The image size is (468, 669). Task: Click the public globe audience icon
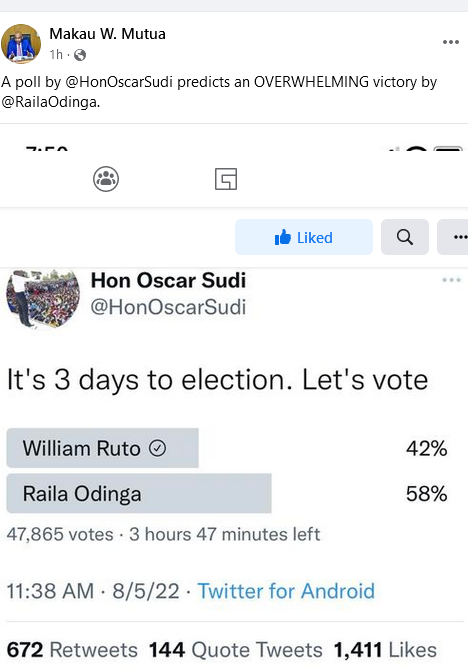pyautogui.click(x=80, y=55)
